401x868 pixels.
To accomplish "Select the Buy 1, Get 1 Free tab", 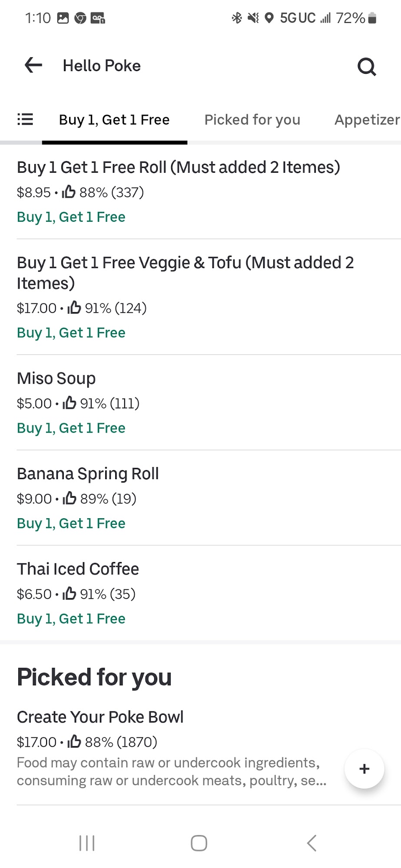I will coord(114,120).
